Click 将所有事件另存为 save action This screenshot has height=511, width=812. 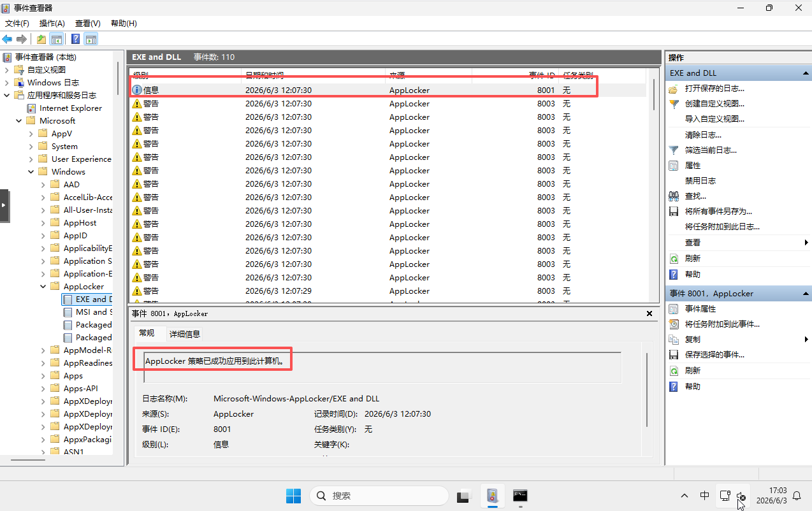coord(718,212)
